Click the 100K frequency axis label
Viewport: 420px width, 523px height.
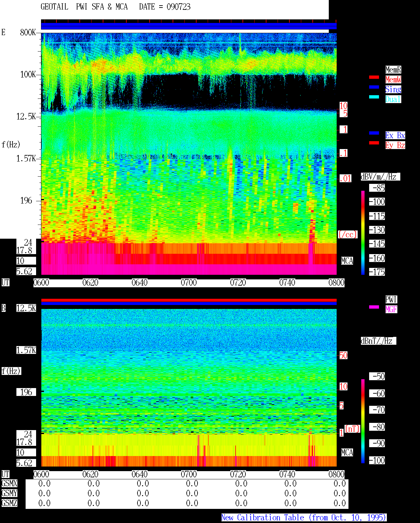point(28,75)
